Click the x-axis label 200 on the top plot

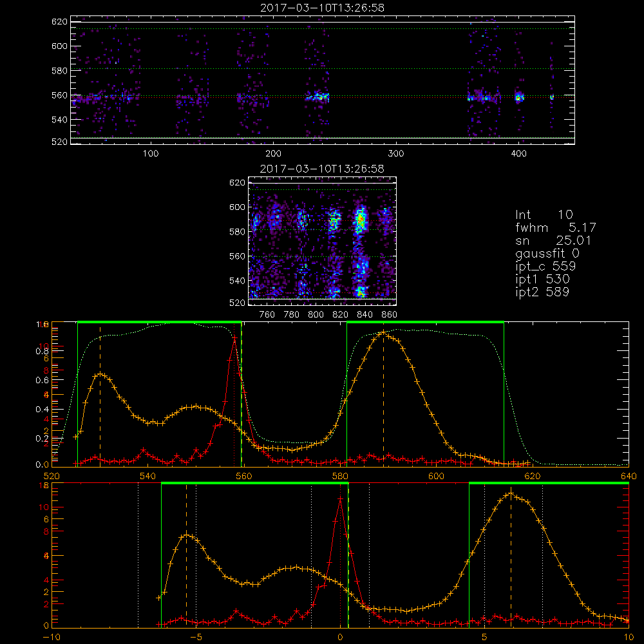pyautogui.click(x=273, y=154)
